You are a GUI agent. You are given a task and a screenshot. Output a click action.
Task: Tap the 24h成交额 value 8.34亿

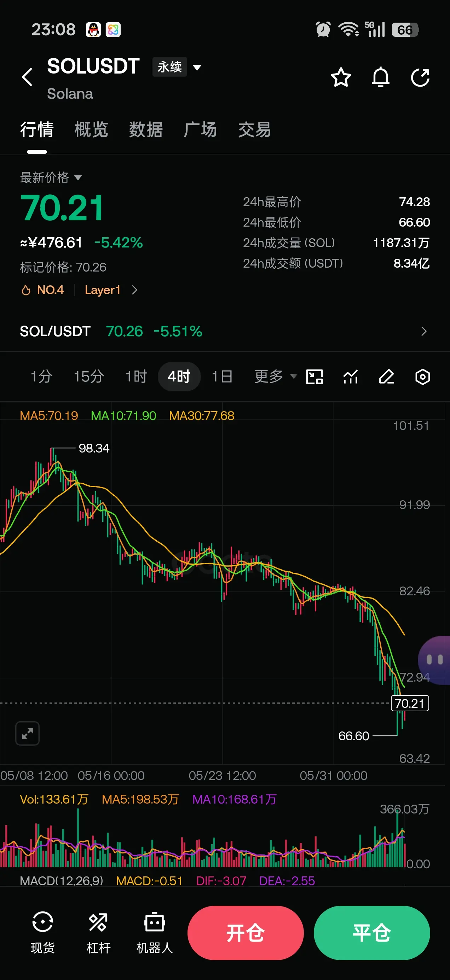pos(411,263)
